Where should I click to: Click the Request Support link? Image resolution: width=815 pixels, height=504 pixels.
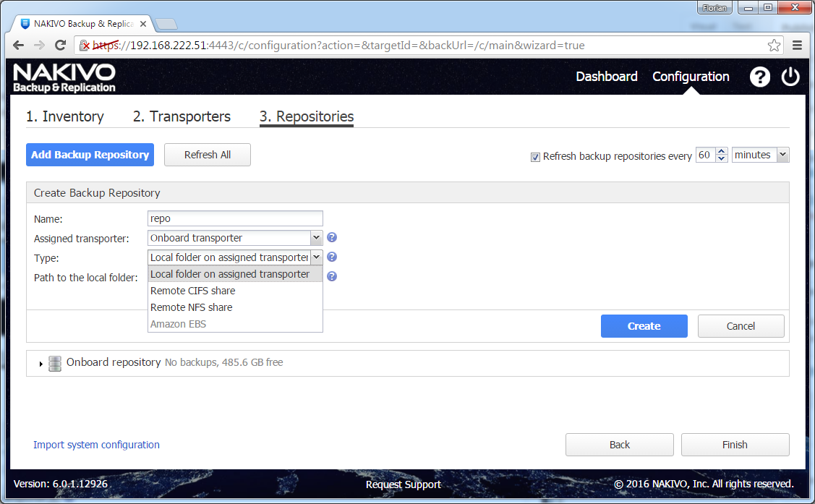[x=404, y=484]
